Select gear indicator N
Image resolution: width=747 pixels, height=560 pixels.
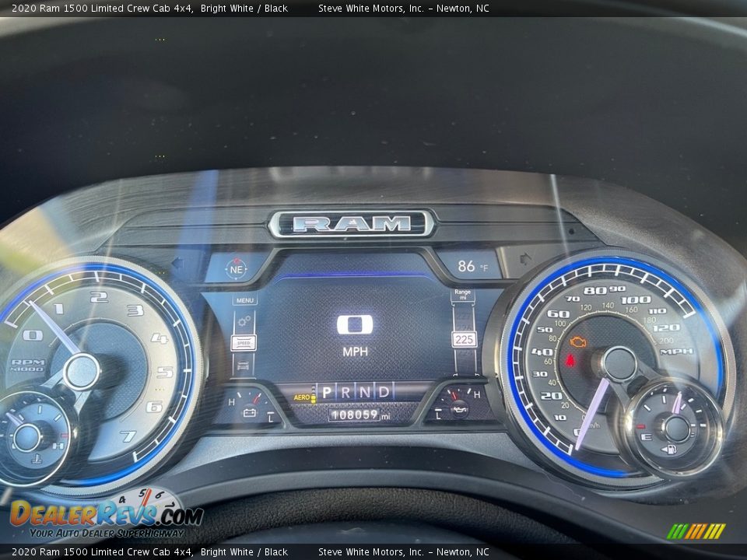pyautogui.click(x=364, y=392)
